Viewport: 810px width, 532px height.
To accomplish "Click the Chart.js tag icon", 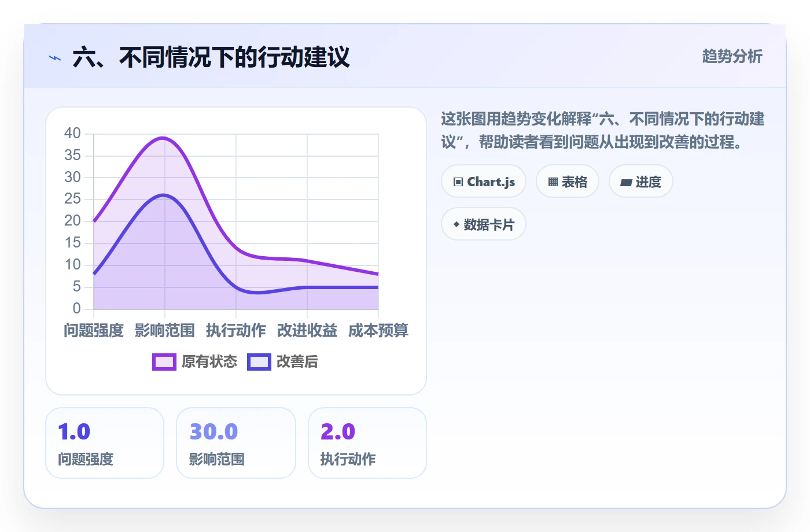I will coord(458,182).
